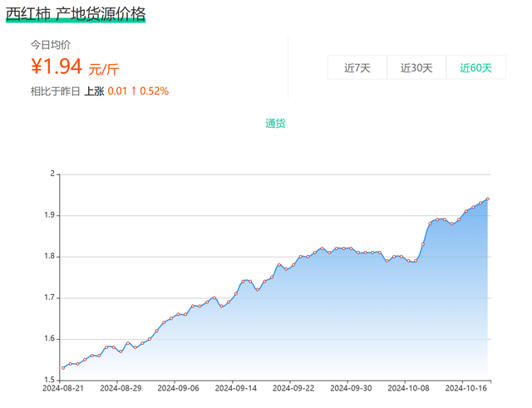Click the red up arrow beside 0.01
The image size is (532, 408).
pyautogui.click(x=133, y=91)
